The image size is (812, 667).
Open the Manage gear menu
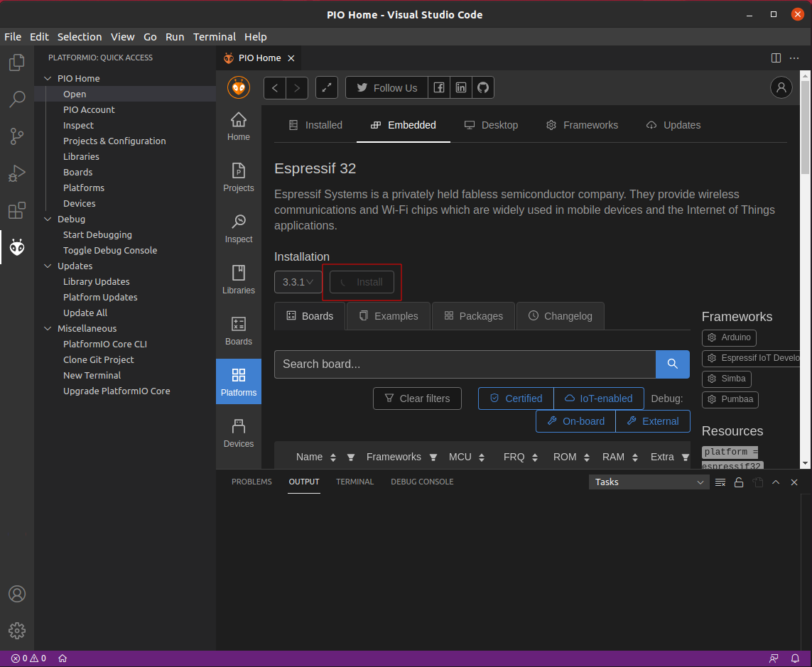tap(17, 631)
